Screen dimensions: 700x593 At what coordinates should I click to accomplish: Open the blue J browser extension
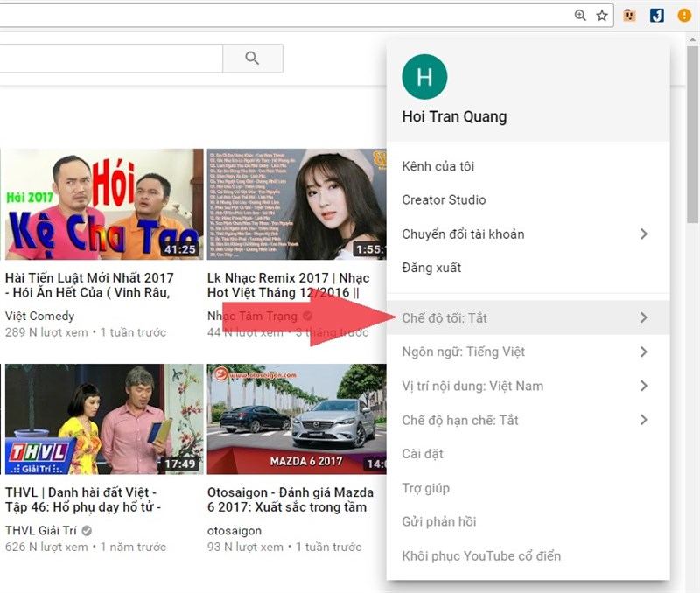[656, 15]
